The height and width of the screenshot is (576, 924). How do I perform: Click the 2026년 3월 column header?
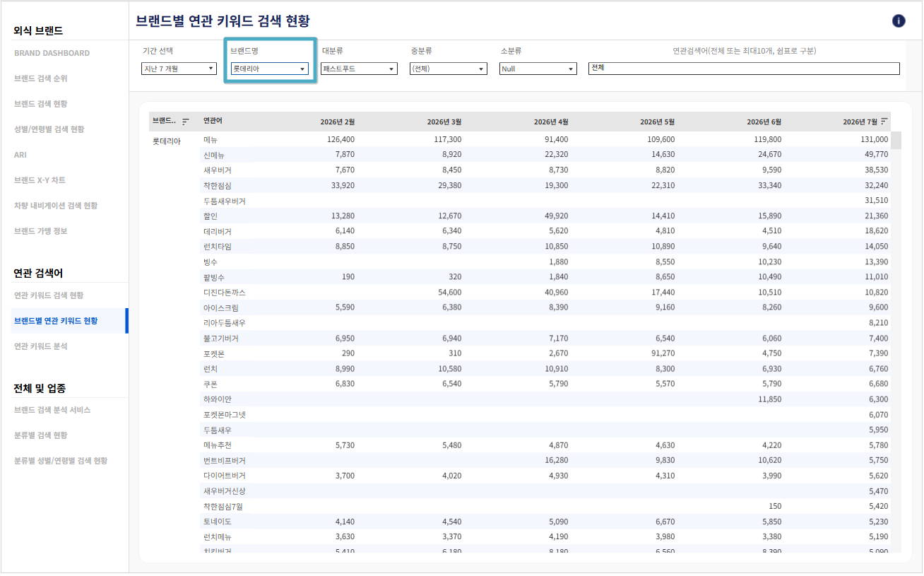[444, 122]
